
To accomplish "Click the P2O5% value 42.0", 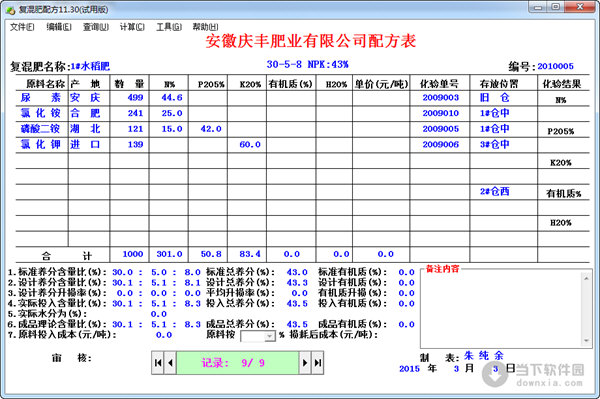I will [x=211, y=129].
